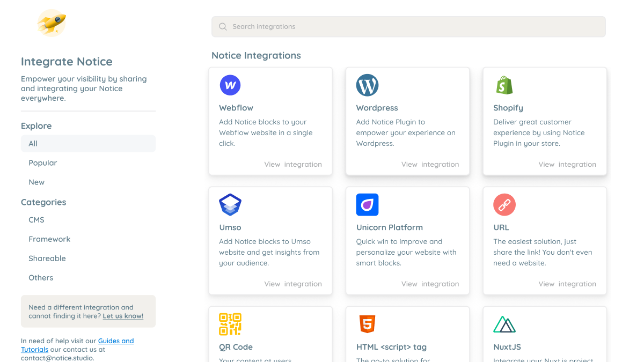Click the Shopify bag icon

504,85
